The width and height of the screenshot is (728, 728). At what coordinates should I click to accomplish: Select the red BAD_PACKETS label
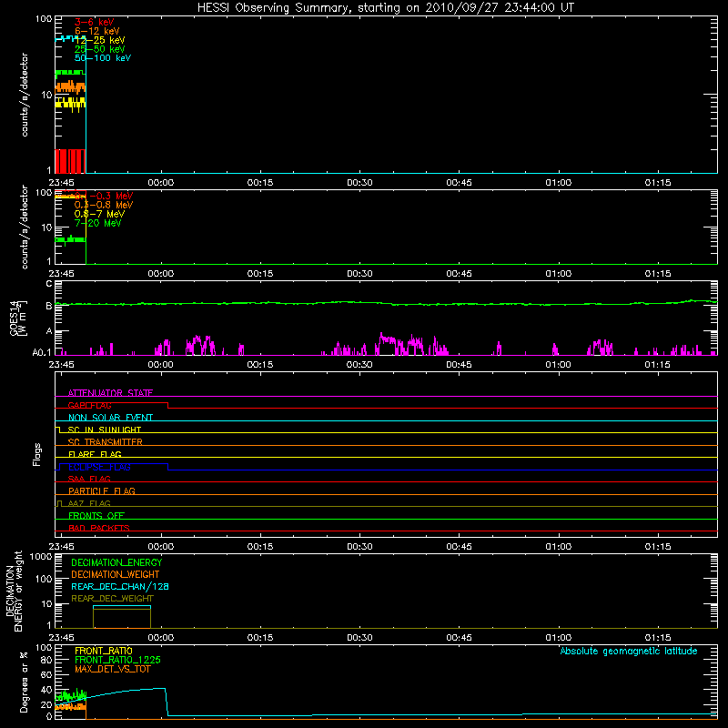99,528
